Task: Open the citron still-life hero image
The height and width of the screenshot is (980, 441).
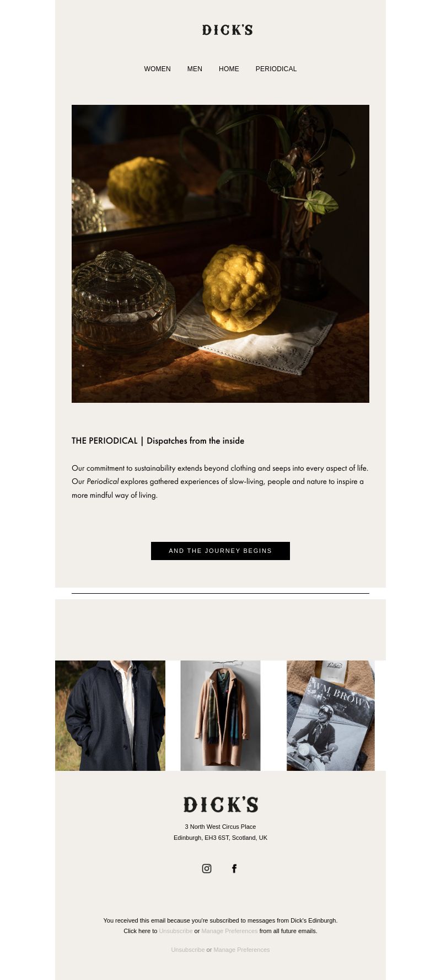Action: pos(220,254)
